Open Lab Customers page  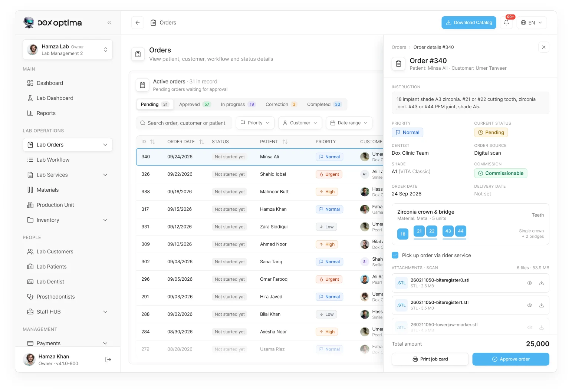(68, 251)
